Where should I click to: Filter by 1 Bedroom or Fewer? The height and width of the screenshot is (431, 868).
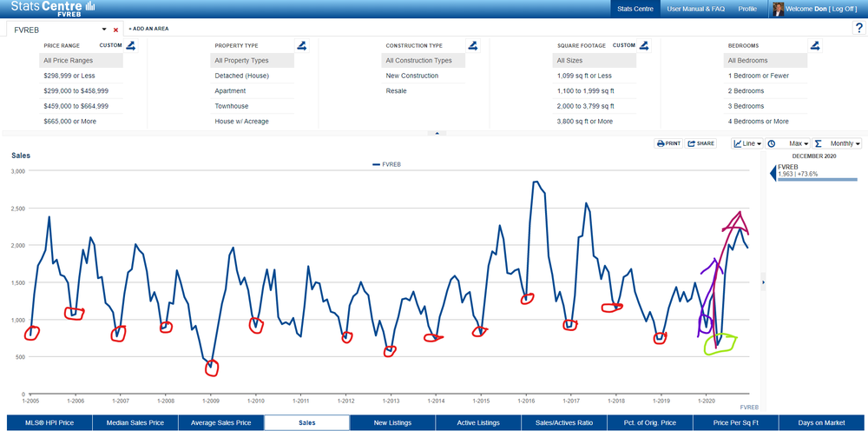pyautogui.click(x=765, y=76)
